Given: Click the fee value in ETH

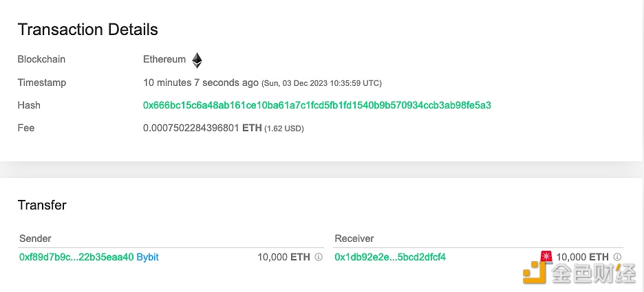Looking at the screenshot, I should click(202, 128).
